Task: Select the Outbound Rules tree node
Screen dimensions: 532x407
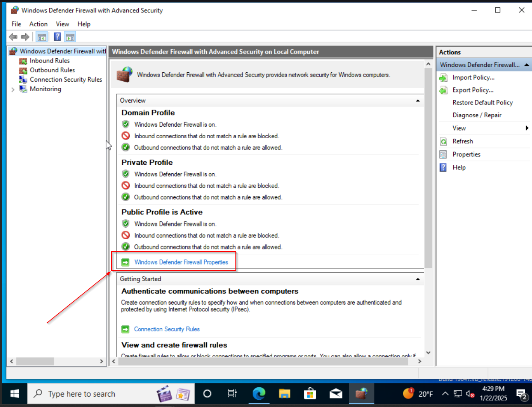Action: click(x=52, y=70)
